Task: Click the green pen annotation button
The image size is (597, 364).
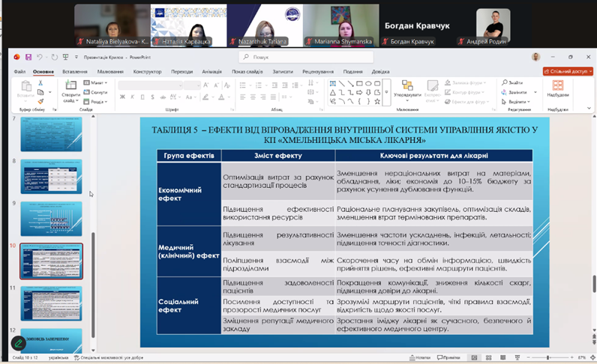Action: [x=18, y=344]
